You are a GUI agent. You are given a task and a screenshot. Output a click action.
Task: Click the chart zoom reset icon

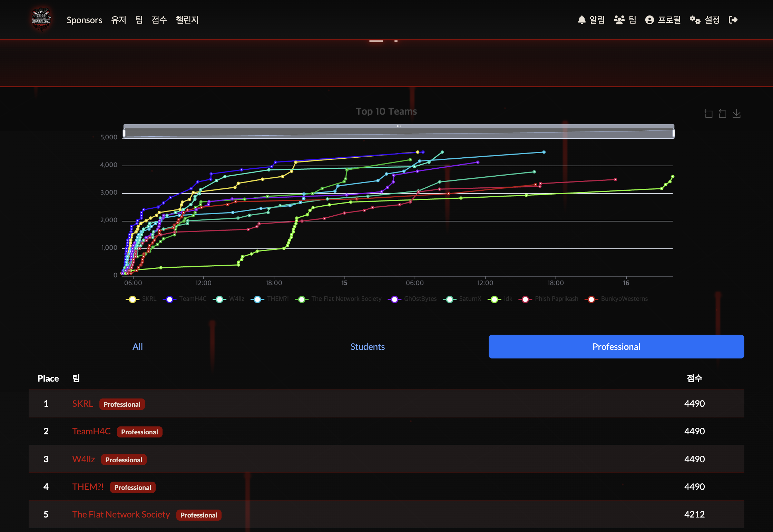[722, 114]
